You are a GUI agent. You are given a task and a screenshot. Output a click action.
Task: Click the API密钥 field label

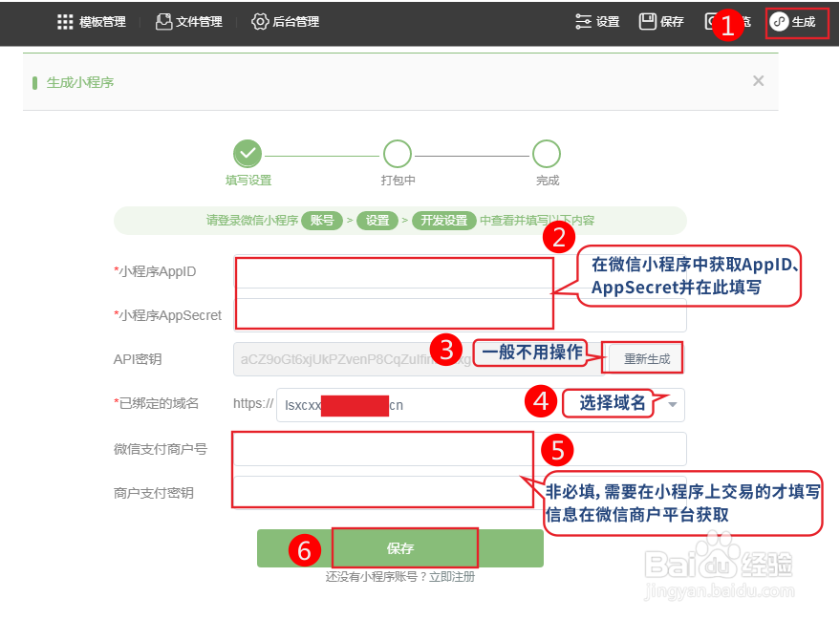(x=138, y=359)
